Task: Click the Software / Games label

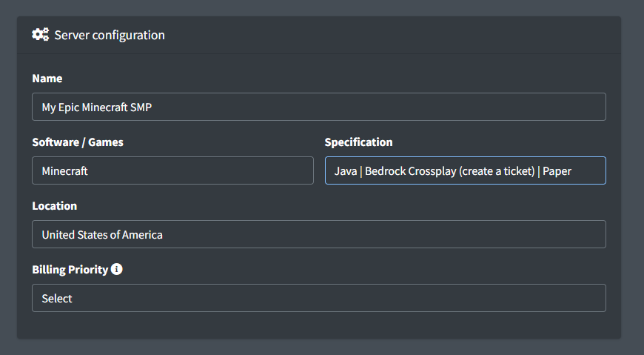Action: (78, 142)
